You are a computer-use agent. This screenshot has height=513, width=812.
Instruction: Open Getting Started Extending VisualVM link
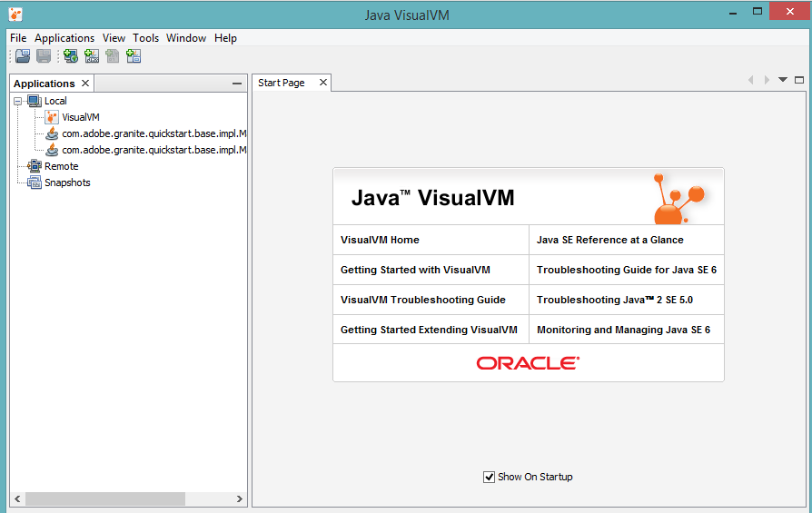tap(429, 330)
